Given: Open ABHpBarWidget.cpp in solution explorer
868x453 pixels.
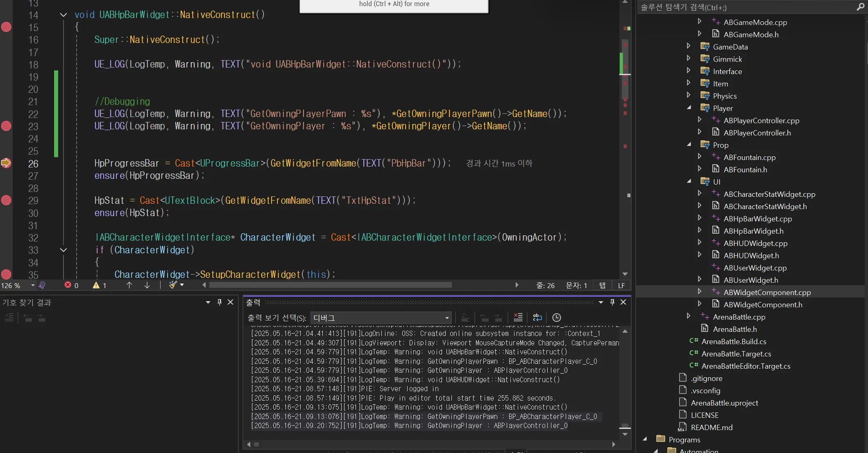Looking at the screenshot, I should tap(757, 219).
